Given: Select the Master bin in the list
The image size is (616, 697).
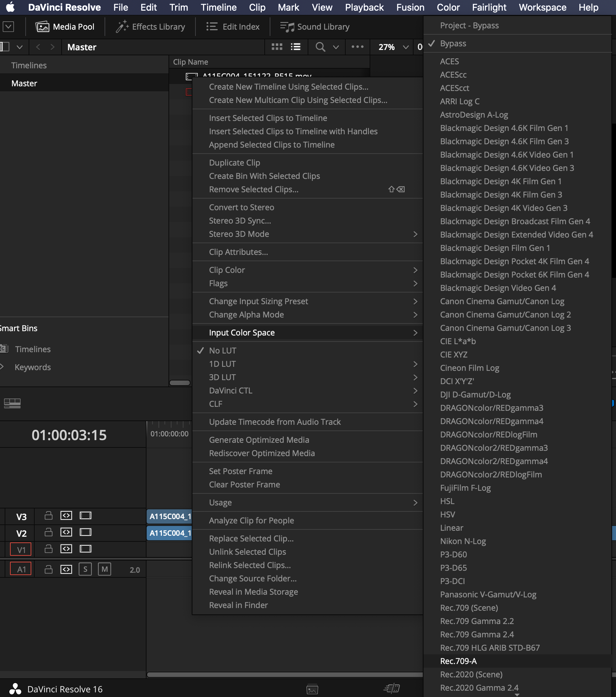Looking at the screenshot, I should 84,83.
